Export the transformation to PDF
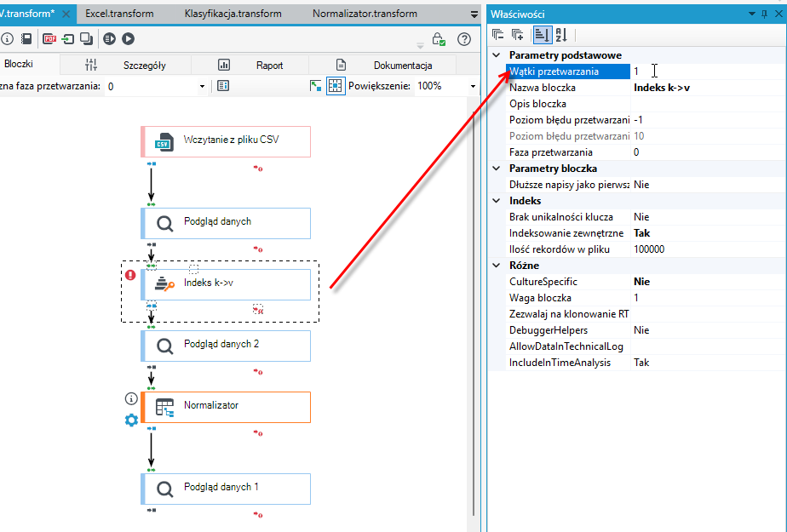787x532 pixels. pyautogui.click(x=49, y=39)
